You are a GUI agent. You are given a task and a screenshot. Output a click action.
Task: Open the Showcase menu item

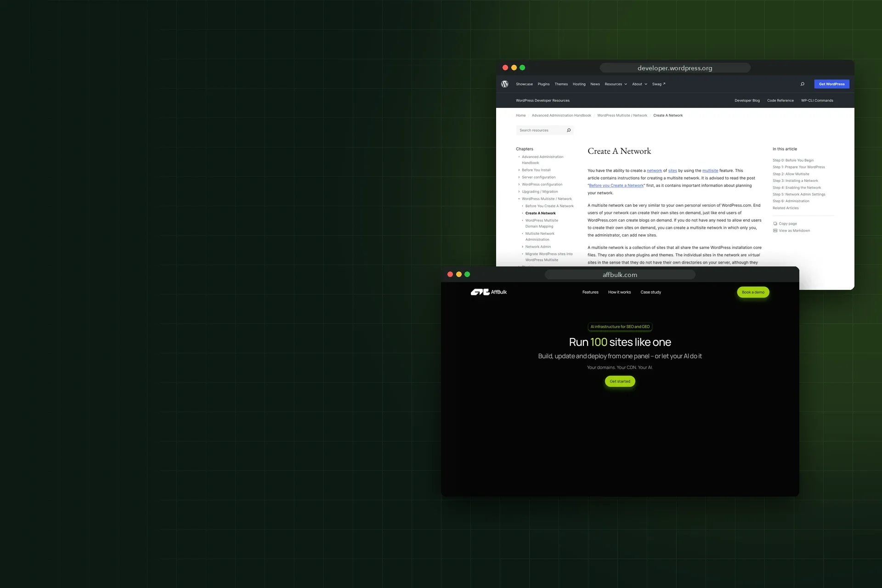point(524,84)
